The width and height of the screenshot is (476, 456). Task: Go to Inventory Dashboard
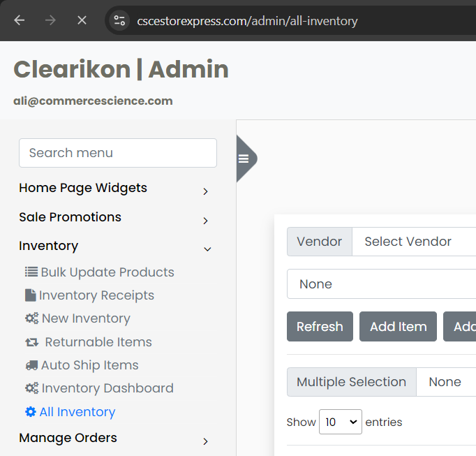pyautogui.click(x=107, y=388)
